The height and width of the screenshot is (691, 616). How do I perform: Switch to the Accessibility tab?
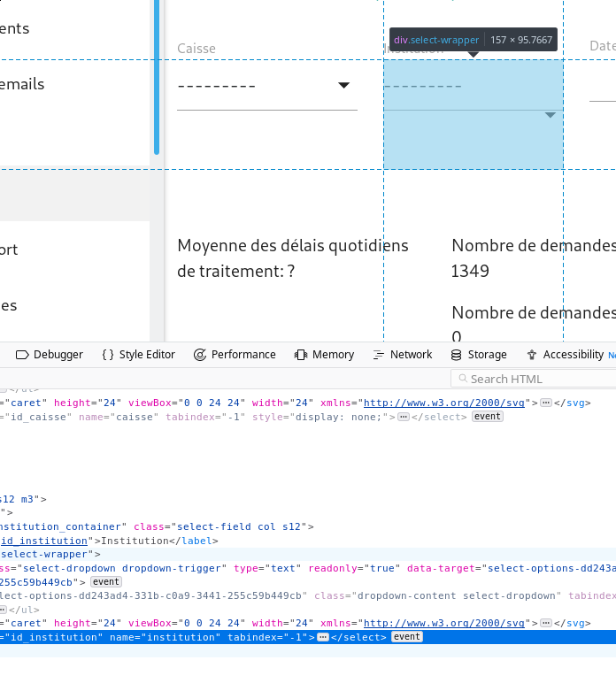tap(567, 355)
